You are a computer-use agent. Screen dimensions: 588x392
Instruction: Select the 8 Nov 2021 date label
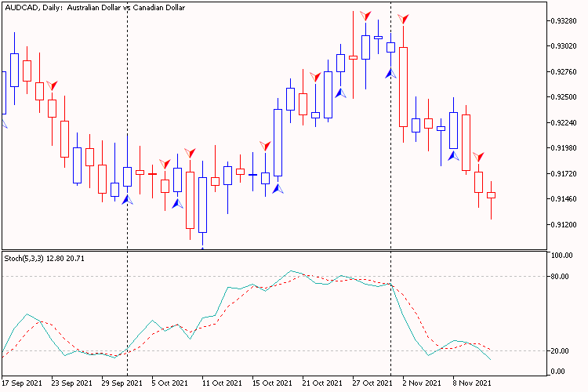(x=472, y=383)
